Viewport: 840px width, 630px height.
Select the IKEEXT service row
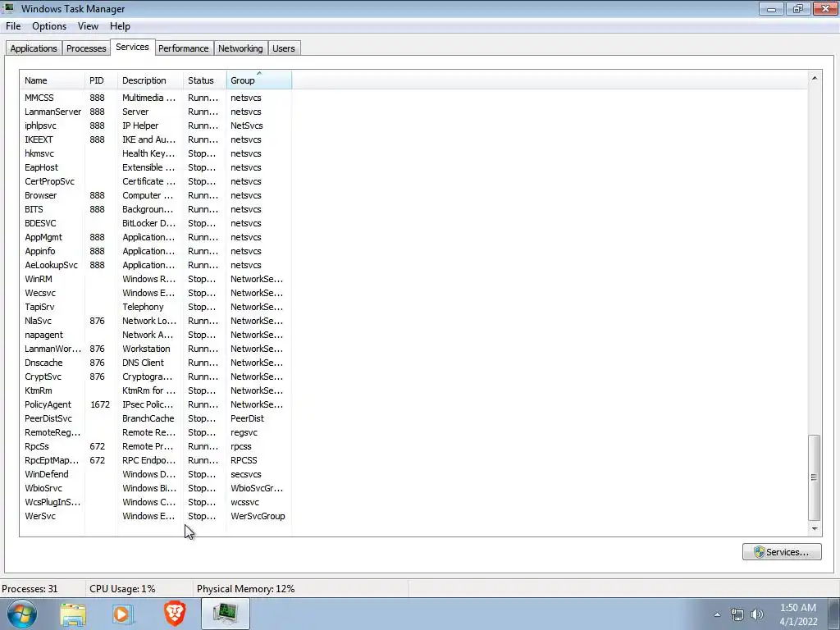tap(155, 139)
